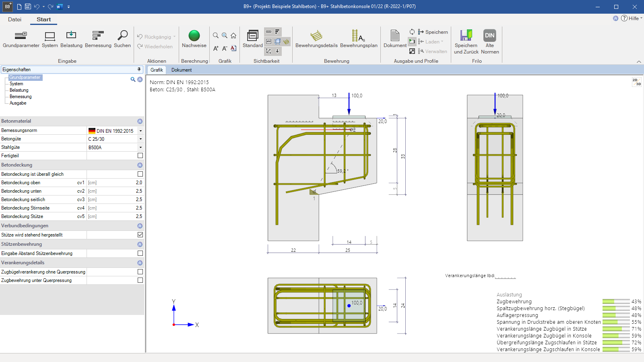Open Bemessung settings in ribbon
The width and height of the screenshot is (644, 362).
pos(98,39)
